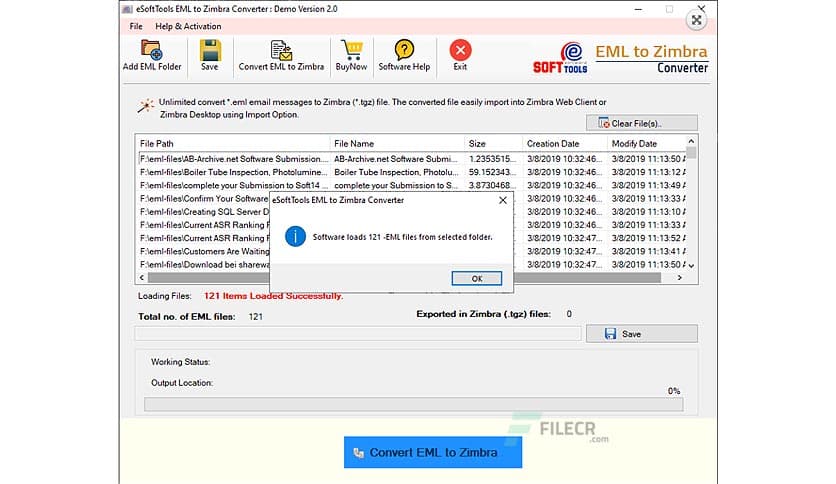Click the blue Convert EML to Zimbra button
Screen dimensions: 836x484
[x=433, y=452]
